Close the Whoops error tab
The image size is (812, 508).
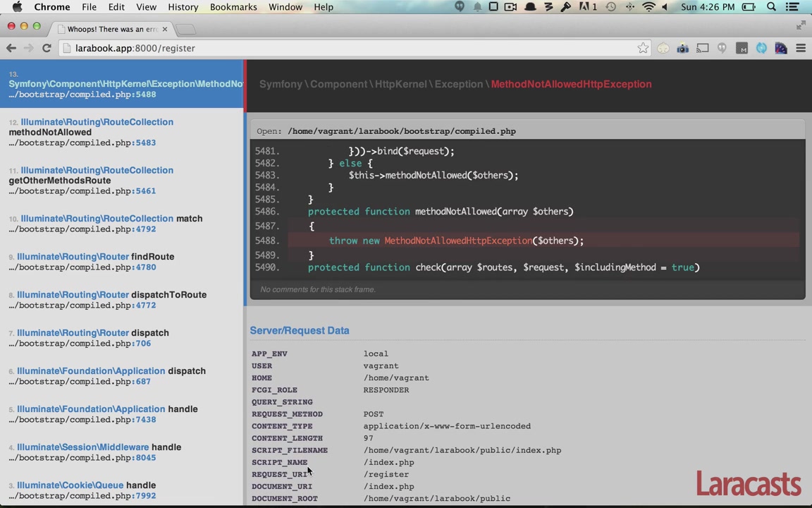165,29
